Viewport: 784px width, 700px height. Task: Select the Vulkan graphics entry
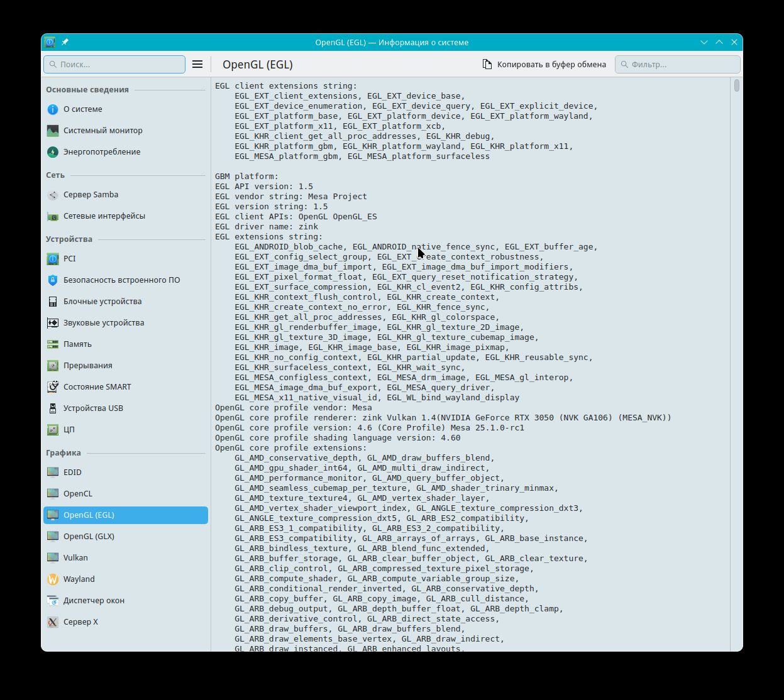126,558
